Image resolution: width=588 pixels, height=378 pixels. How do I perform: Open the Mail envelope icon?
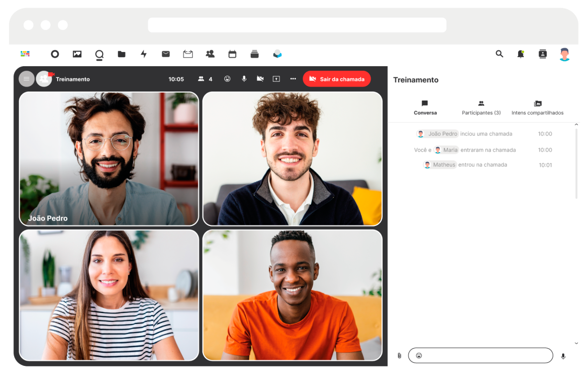tap(165, 54)
